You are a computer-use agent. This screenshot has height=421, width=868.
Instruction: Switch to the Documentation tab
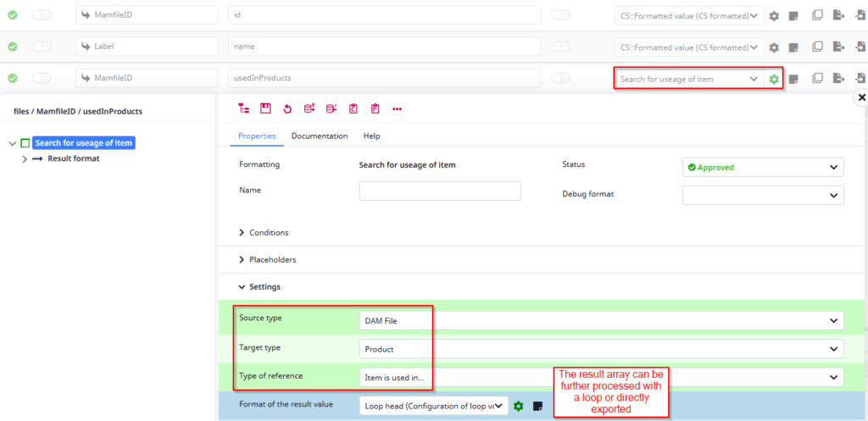(320, 136)
